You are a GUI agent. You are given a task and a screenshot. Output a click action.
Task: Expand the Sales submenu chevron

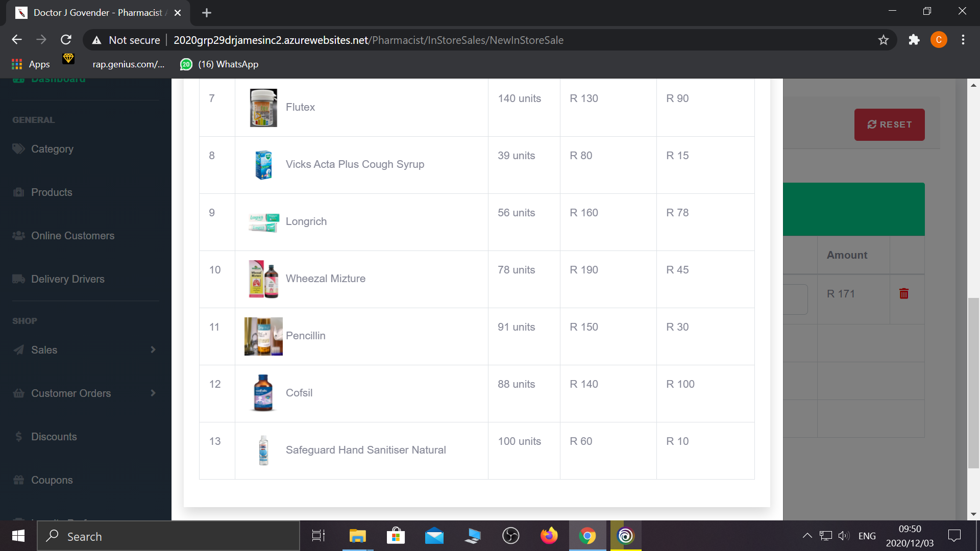(153, 349)
